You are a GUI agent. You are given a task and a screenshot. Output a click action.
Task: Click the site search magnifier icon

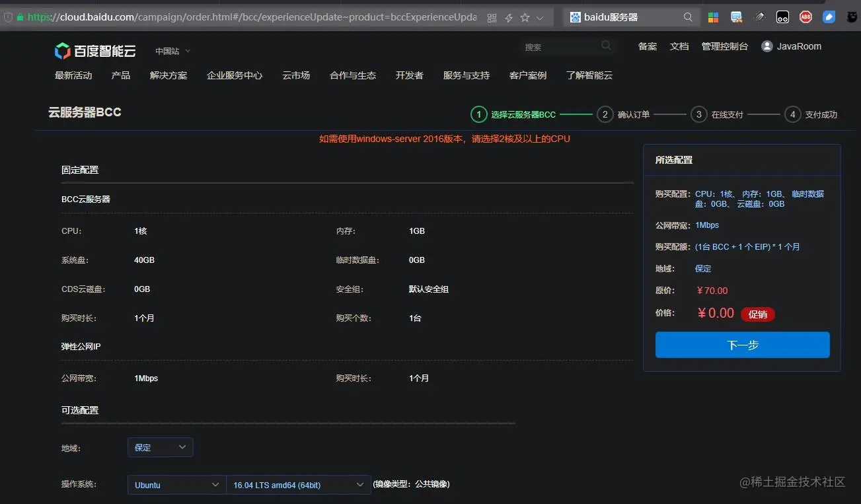point(606,46)
